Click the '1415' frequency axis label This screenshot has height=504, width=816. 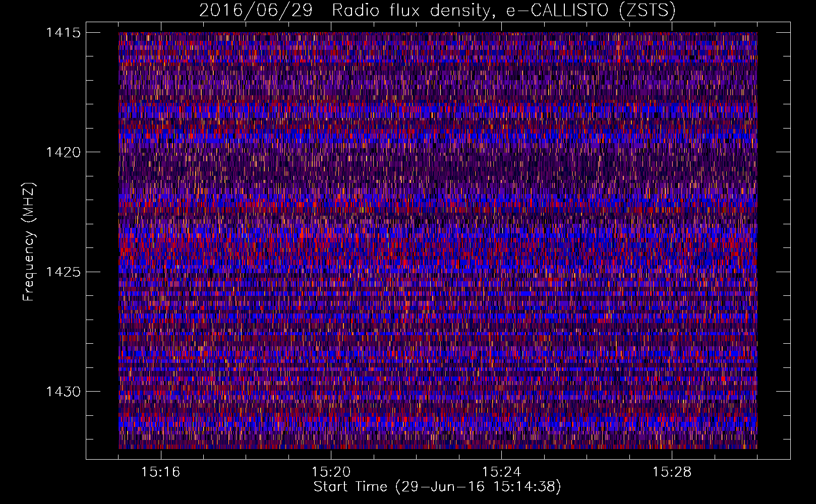coord(63,33)
